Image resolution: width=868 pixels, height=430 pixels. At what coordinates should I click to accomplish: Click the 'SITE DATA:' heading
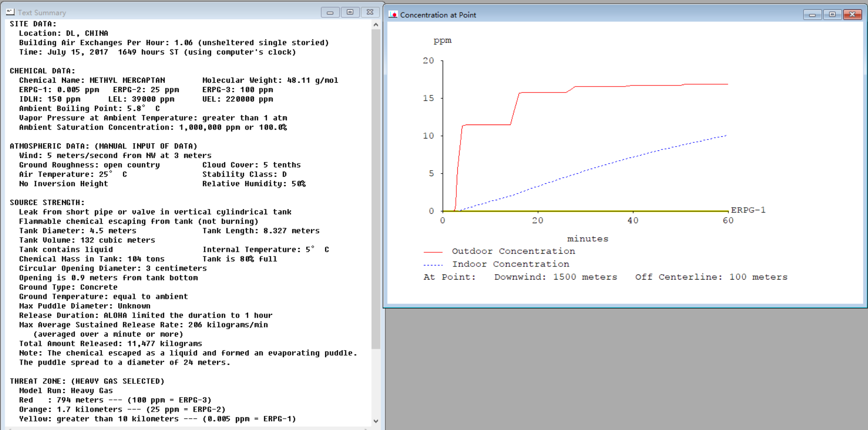point(33,24)
